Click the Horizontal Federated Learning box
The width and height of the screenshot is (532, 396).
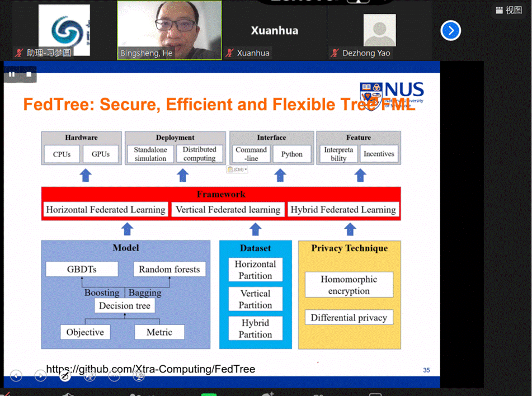click(x=106, y=210)
